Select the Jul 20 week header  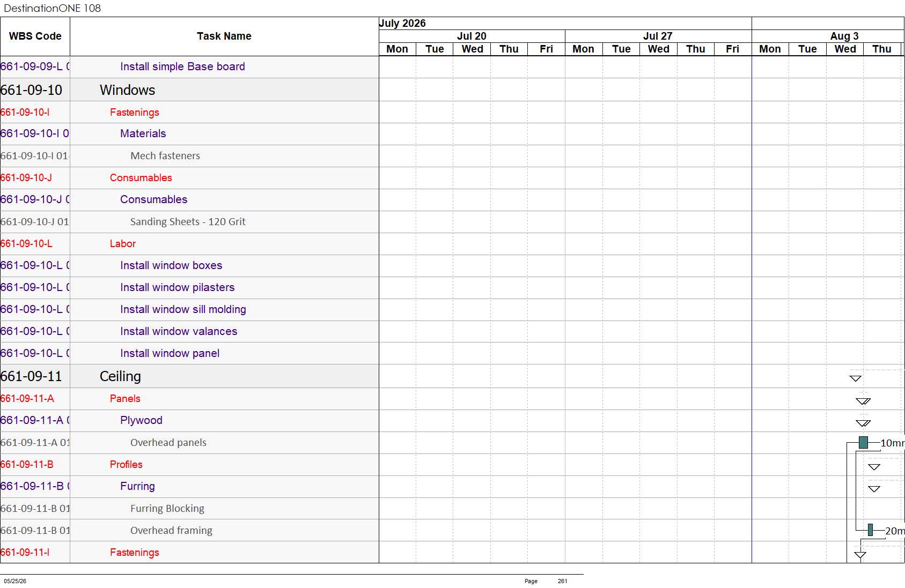472,36
